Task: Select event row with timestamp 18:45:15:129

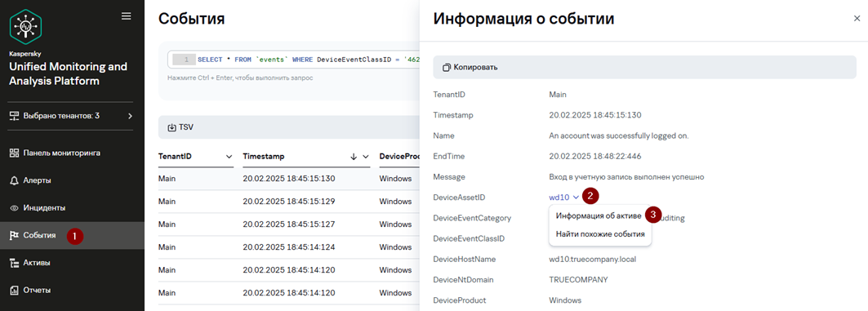Action: 289,202
